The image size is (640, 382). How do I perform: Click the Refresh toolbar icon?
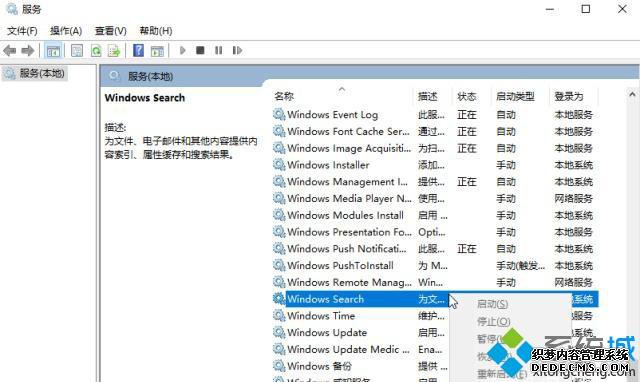pyautogui.click(x=96, y=51)
